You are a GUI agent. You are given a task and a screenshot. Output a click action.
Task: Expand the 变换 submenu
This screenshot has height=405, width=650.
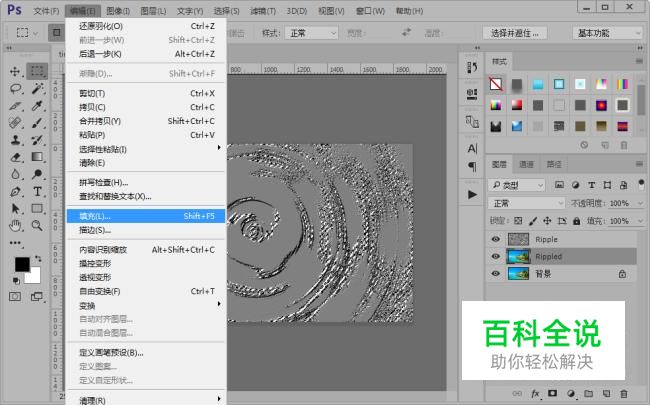(146, 306)
